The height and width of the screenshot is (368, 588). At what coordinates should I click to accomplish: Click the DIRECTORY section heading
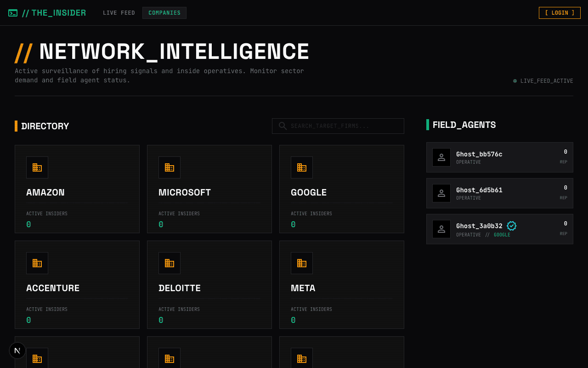pyautogui.click(x=45, y=126)
